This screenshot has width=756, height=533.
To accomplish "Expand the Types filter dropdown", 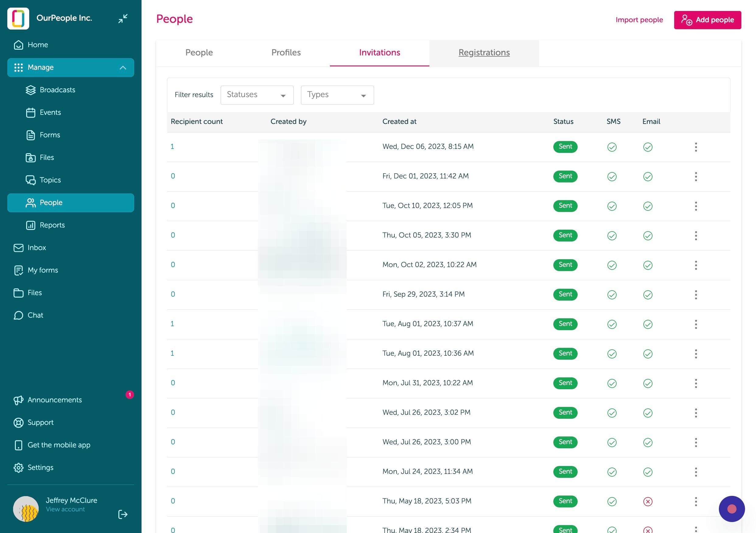I will pyautogui.click(x=337, y=95).
